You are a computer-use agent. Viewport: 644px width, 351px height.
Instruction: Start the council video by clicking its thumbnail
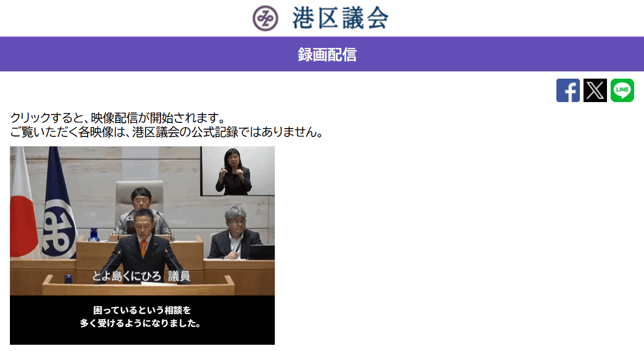coord(142,245)
